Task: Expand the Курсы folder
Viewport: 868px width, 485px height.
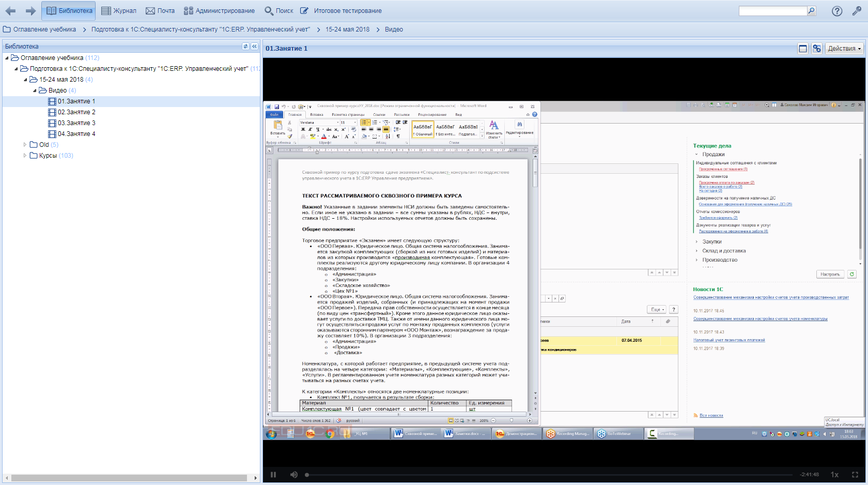Action: (25, 156)
